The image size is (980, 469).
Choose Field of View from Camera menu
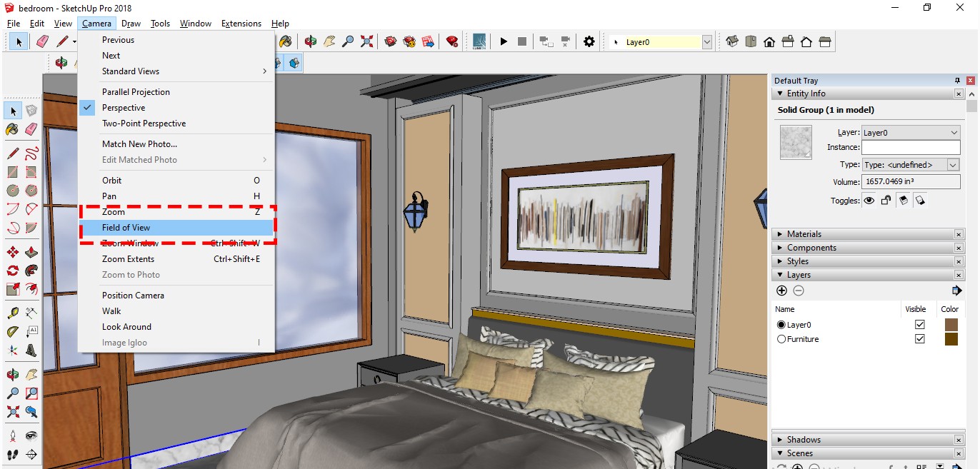click(126, 228)
